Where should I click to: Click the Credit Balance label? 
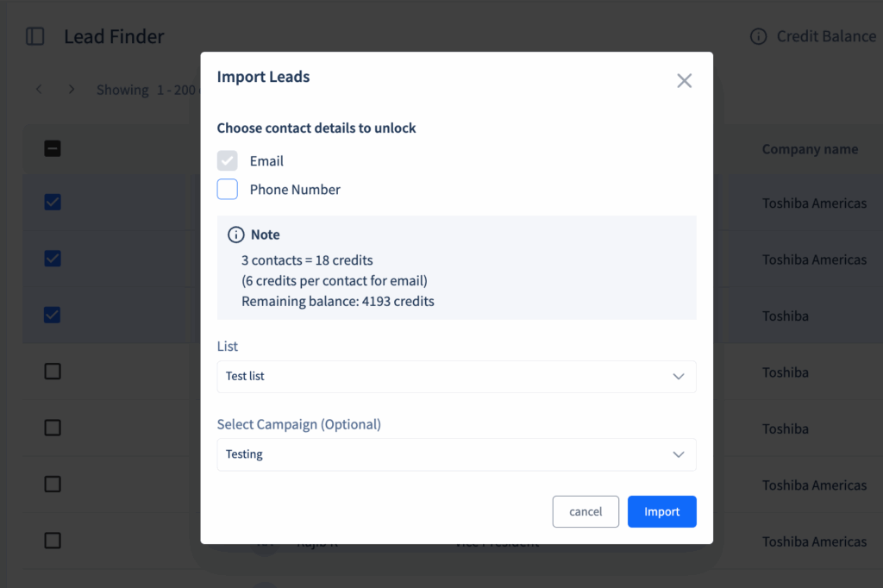(x=825, y=36)
